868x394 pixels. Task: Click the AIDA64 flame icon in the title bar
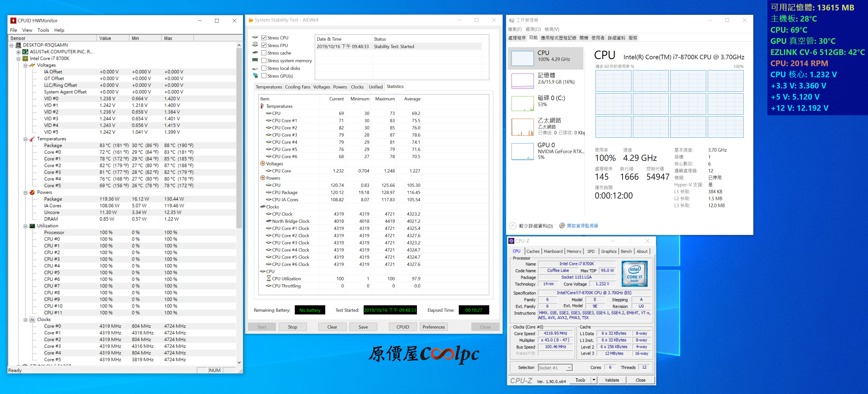click(251, 20)
